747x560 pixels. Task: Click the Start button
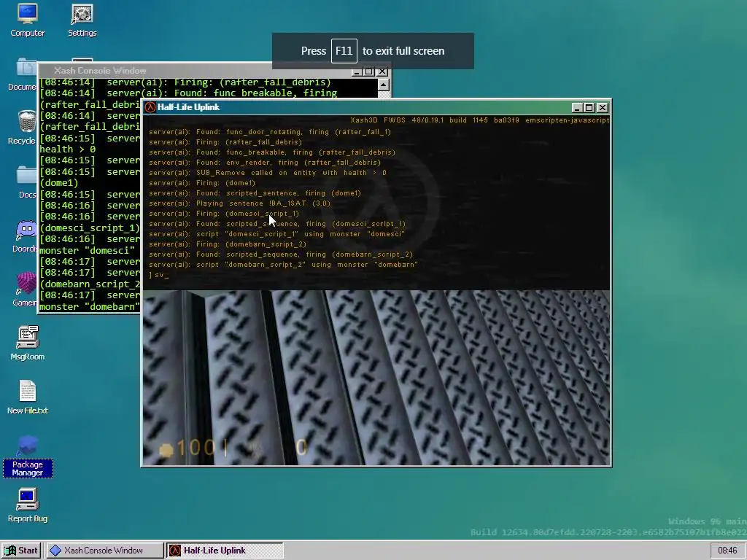click(21, 551)
